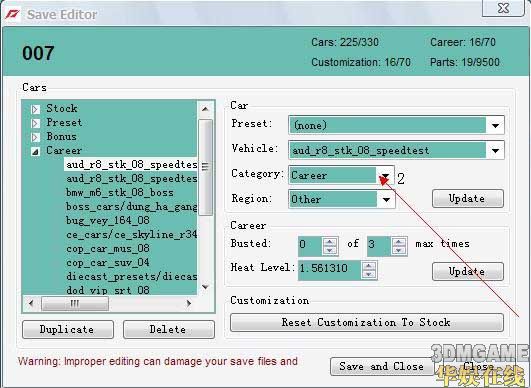Click the Stock category label
Viewport: 531px width, 388px height.
point(62,108)
